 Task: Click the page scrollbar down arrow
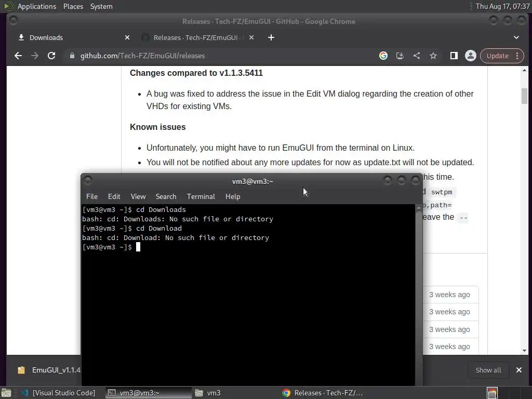(525, 351)
